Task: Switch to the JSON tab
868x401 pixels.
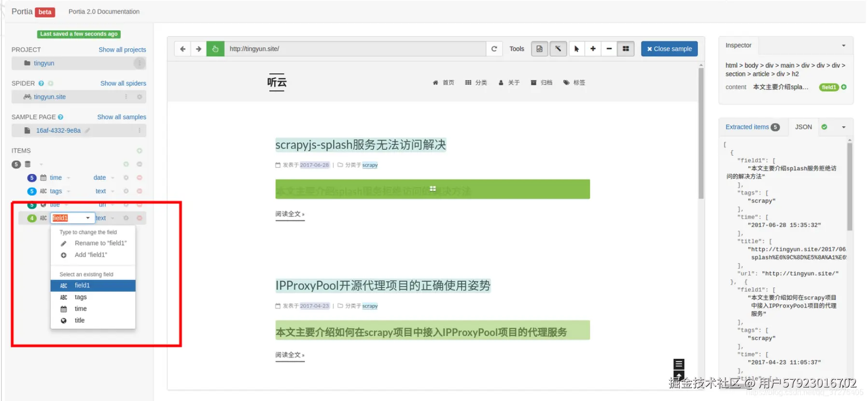Action: pyautogui.click(x=803, y=127)
